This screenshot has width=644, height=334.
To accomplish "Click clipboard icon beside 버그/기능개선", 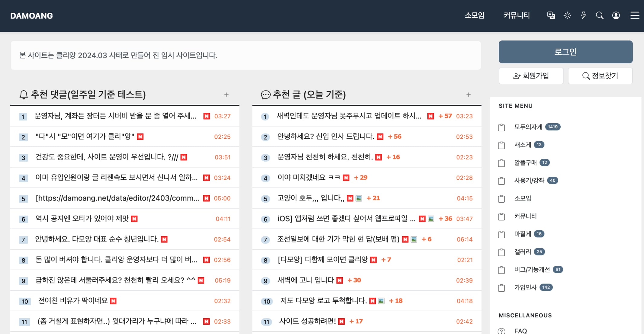I will (501, 270).
